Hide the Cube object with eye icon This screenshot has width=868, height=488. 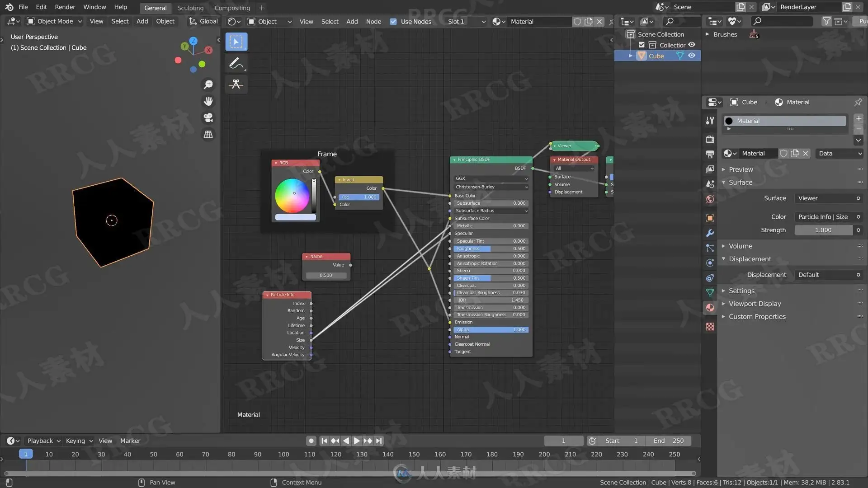pos(692,56)
